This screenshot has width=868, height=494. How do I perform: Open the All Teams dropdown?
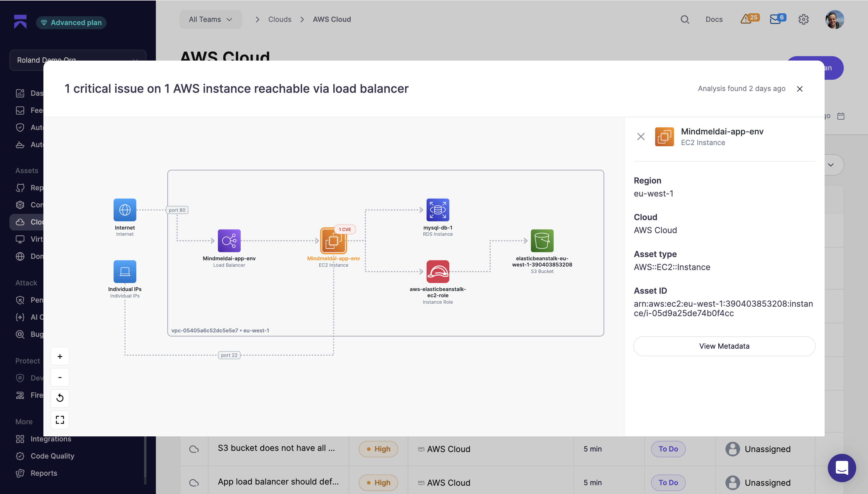tap(211, 19)
